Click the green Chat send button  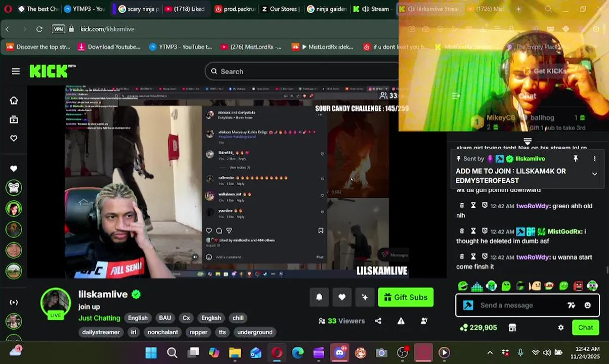point(585,328)
